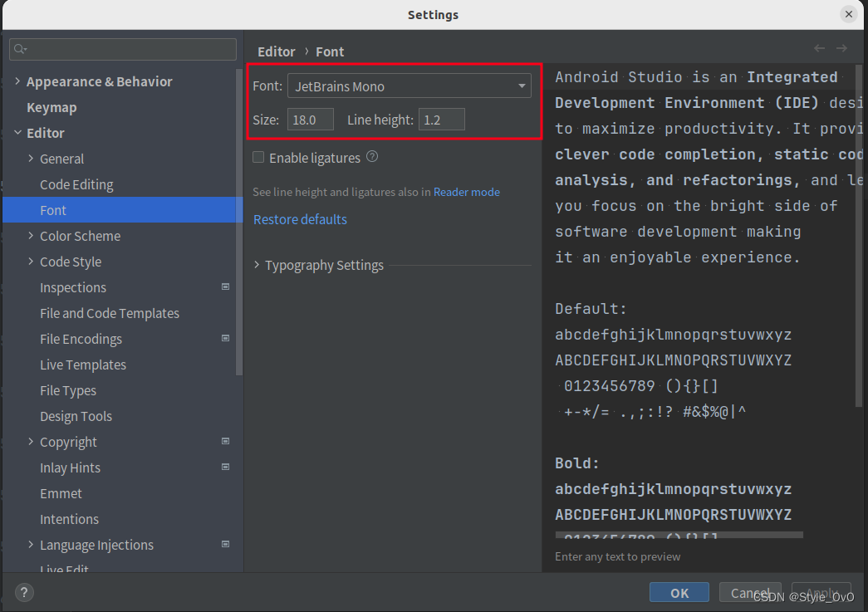The height and width of the screenshot is (612, 868).
Task: Click font preview vertical scrollbar
Action: [859, 235]
